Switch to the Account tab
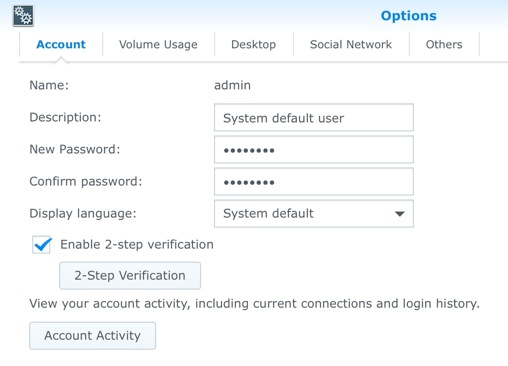The width and height of the screenshot is (508, 366). pos(61,44)
